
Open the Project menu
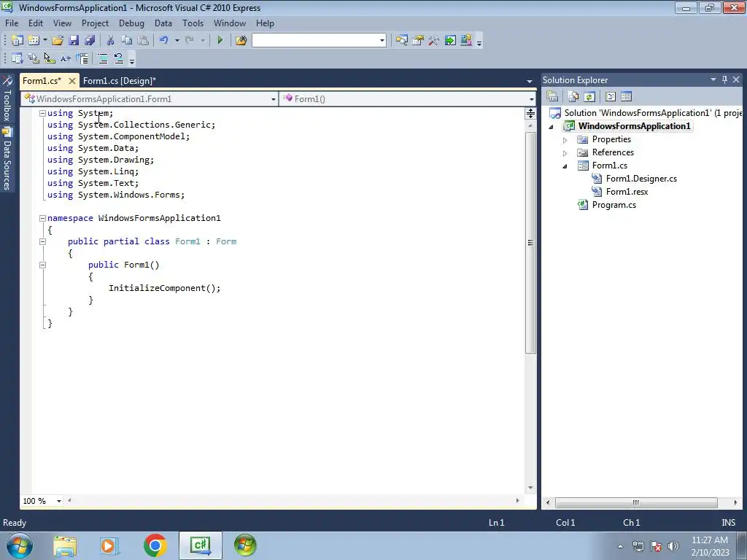point(96,23)
